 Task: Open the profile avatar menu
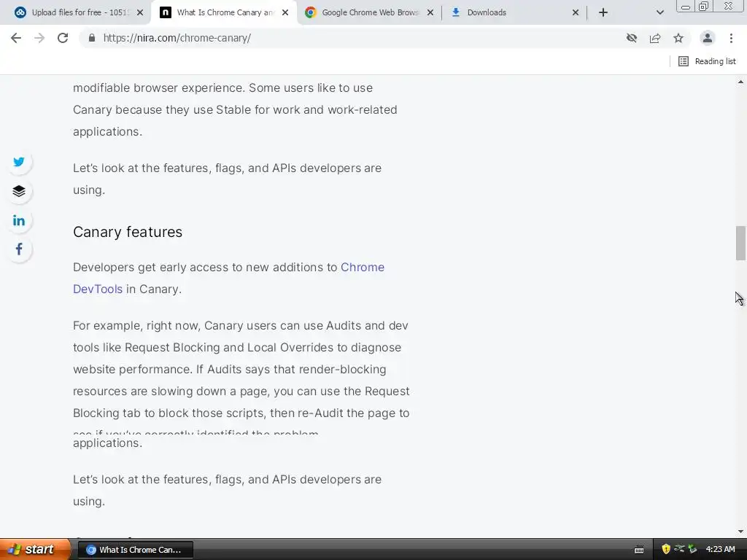click(x=708, y=38)
